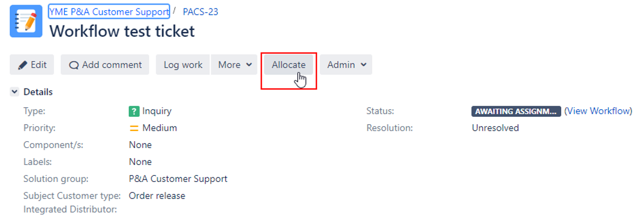Viewport: 644px width, 216px height.
Task: Click the Labels None field value
Action: (141, 162)
